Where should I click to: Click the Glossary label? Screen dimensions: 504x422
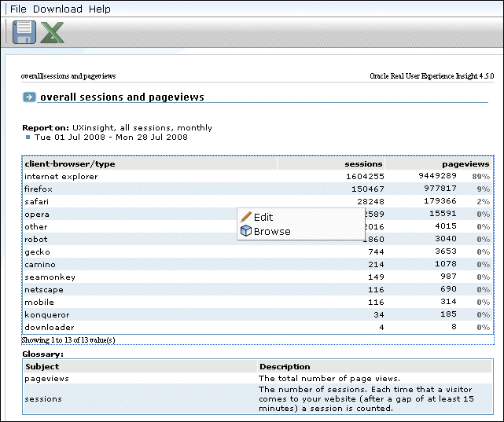pos(42,354)
